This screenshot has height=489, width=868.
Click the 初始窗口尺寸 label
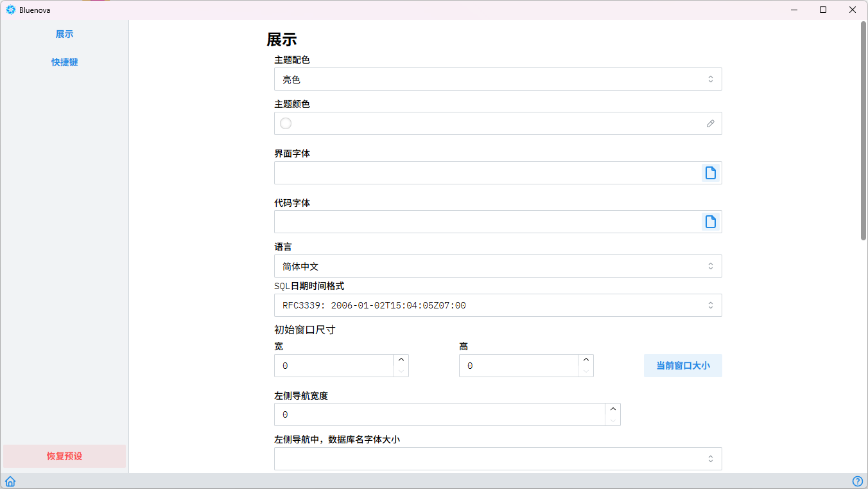point(305,330)
